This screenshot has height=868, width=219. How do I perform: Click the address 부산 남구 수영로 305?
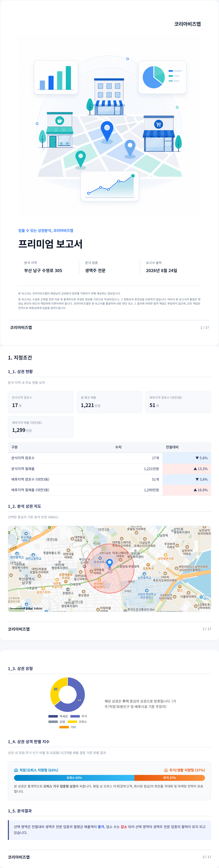43,271
